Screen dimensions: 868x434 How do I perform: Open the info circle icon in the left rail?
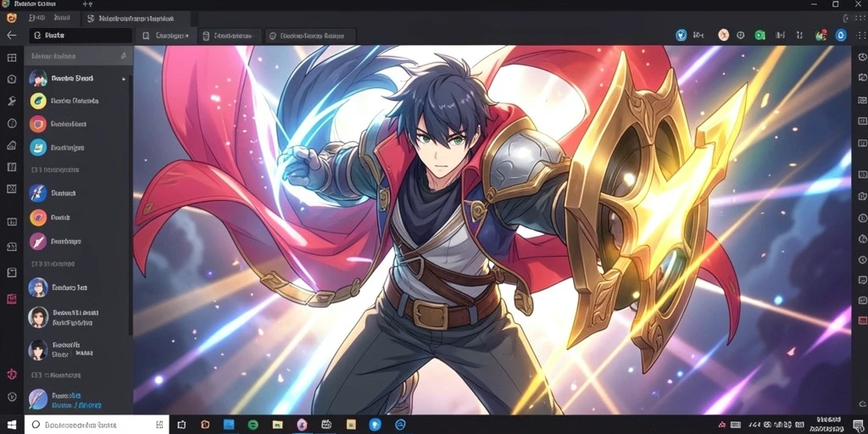12,123
